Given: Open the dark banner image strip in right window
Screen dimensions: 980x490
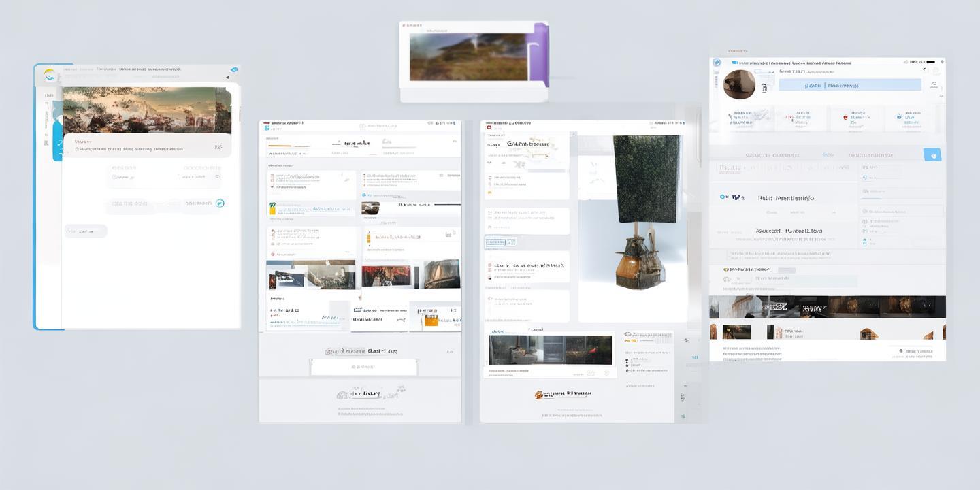Looking at the screenshot, I should tap(827, 307).
